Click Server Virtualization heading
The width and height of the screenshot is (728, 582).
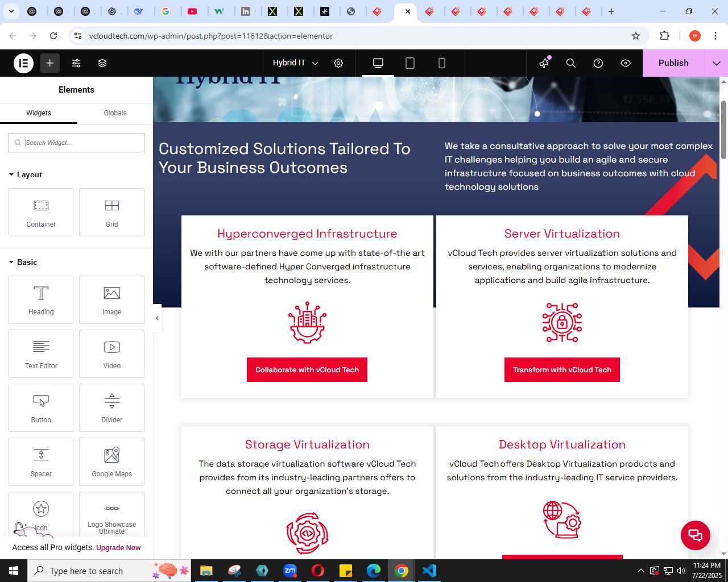click(x=562, y=234)
